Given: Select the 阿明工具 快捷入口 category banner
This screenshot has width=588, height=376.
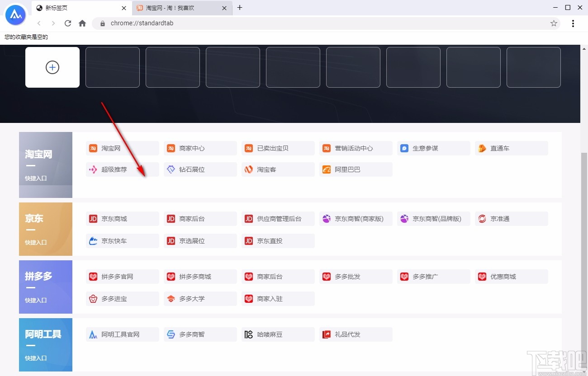Looking at the screenshot, I should coord(46,345).
